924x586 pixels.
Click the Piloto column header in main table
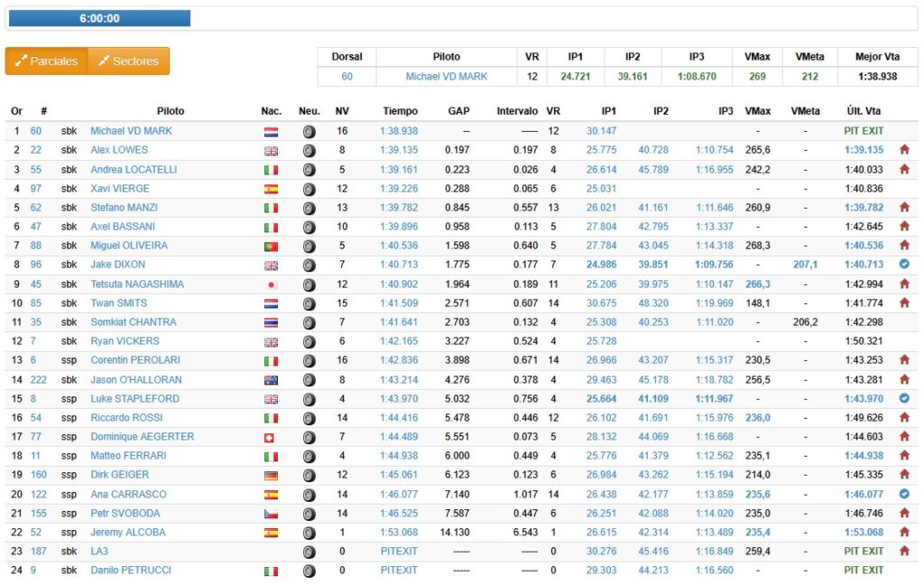(x=170, y=111)
